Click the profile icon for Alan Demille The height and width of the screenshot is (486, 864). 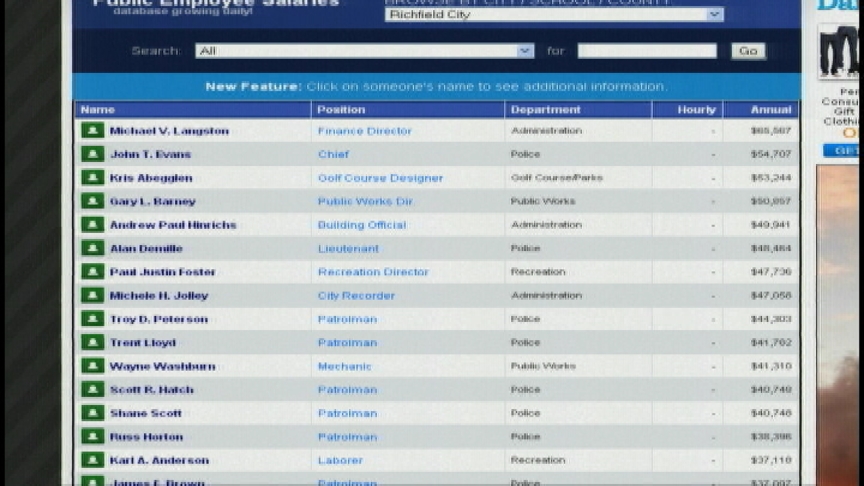93,248
